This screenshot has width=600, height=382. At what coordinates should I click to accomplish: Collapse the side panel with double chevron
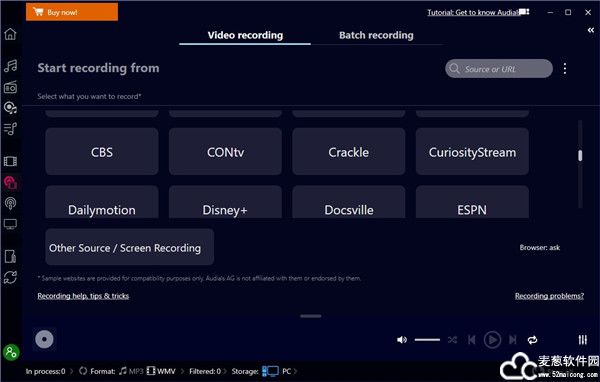tap(591, 30)
